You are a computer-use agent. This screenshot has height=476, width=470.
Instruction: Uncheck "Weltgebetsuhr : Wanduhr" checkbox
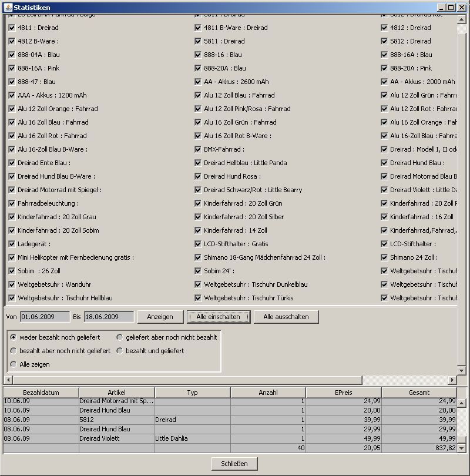point(12,284)
